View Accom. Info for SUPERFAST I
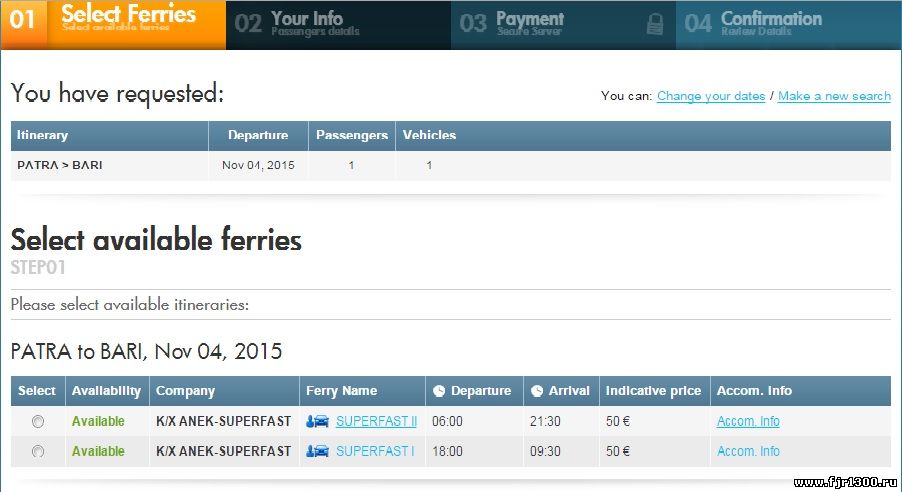The height and width of the screenshot is (492, 902). click(x=748, y=451)
